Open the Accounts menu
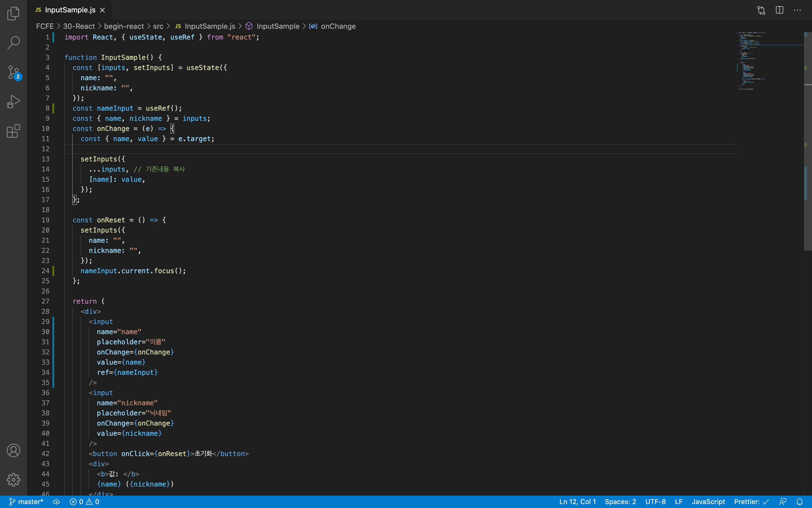The height and width of the screenshot is (508, 812). point(14,450)
